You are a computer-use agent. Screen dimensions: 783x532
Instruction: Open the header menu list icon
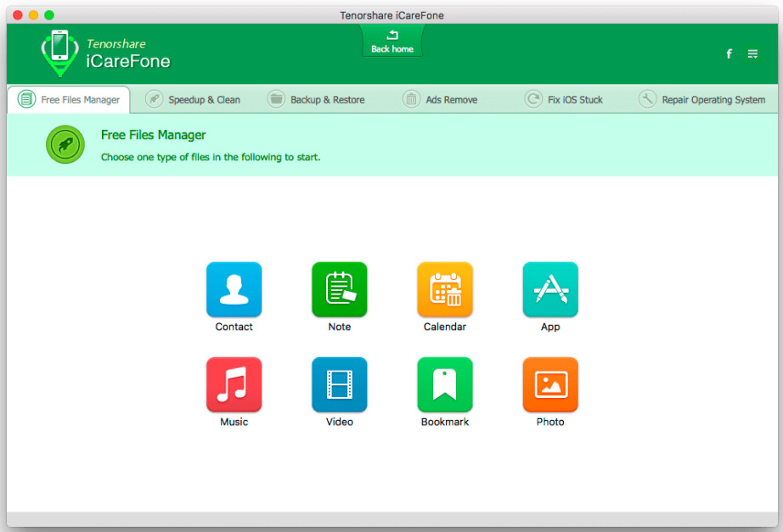click(752, 54)
